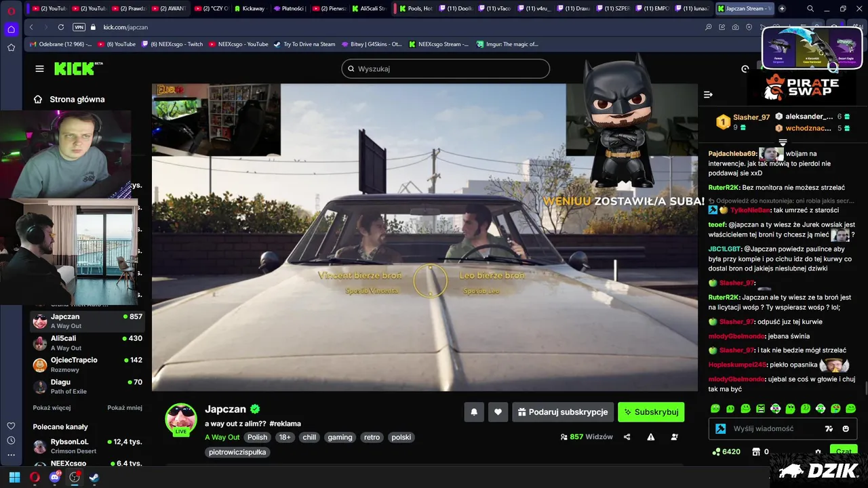Click the Polish tag
868x488 pixels.
[x=257, y=437]
